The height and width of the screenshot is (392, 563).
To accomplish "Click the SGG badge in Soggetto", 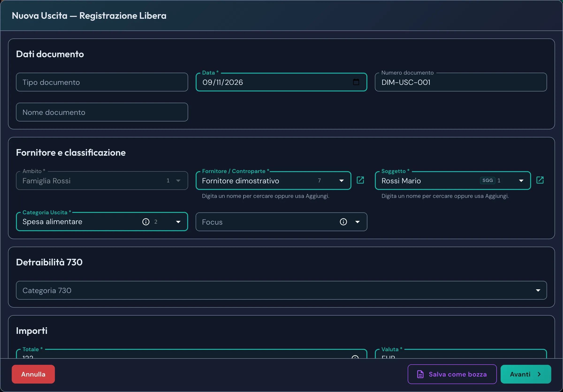I will click(x=487, y=180).
